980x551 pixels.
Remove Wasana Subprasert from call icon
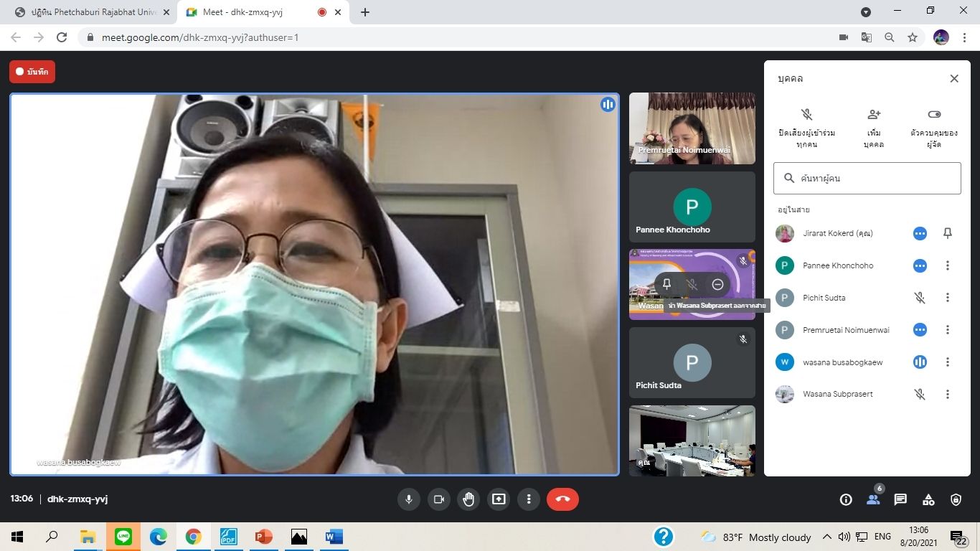click(x=717, y=285)
